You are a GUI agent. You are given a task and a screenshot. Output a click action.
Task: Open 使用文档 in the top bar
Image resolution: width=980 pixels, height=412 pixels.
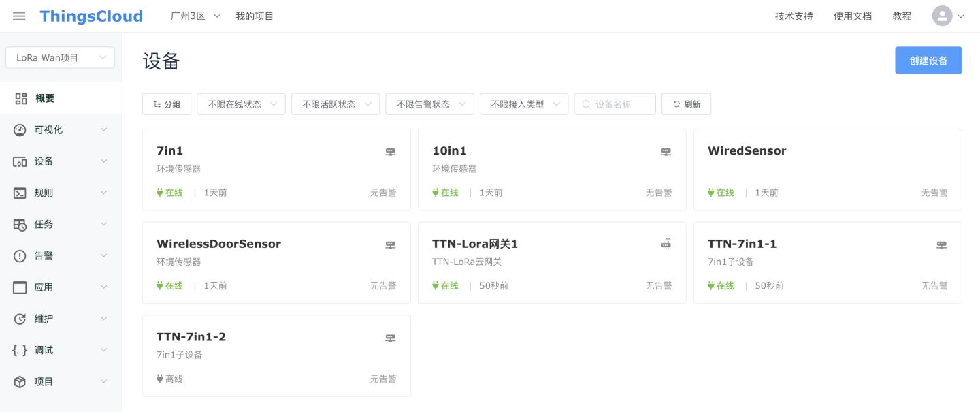853,16
